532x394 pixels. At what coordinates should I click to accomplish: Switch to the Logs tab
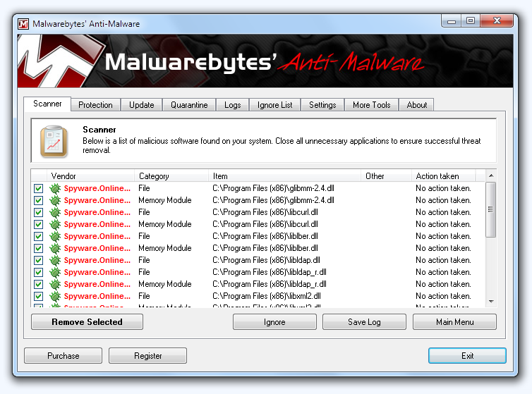(x=232, y=105)
